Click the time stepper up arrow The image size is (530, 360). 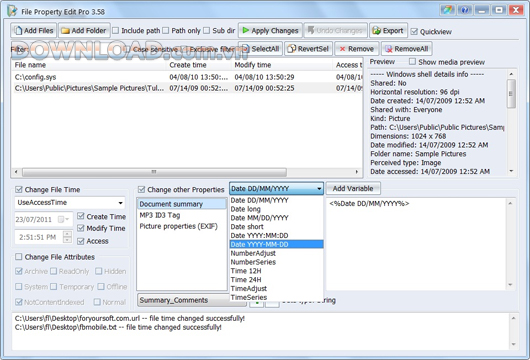click(x=68, y=234)
